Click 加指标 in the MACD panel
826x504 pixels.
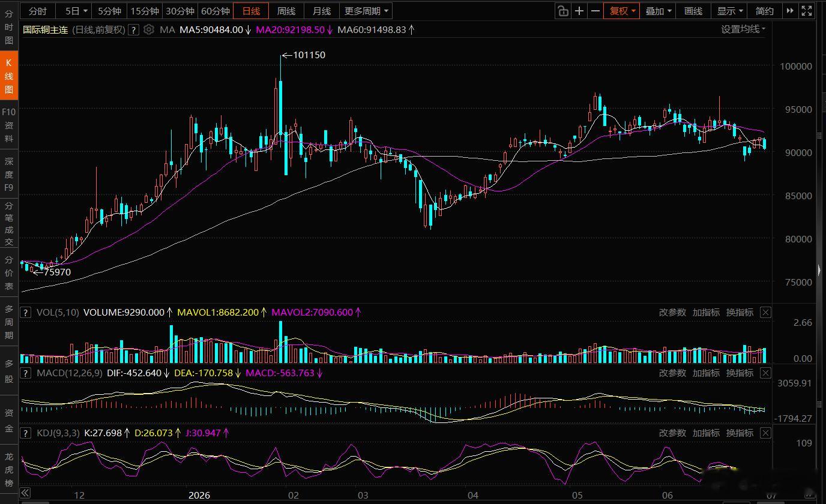[706, 373]
